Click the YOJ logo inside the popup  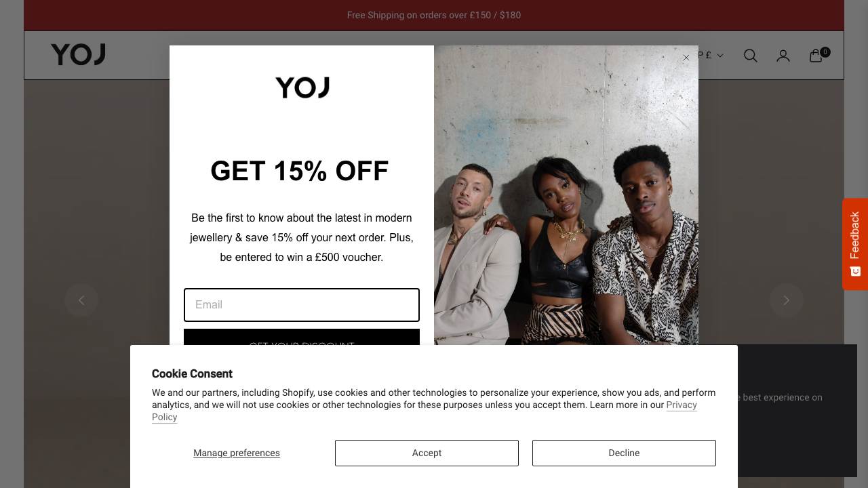pos(302,87)
